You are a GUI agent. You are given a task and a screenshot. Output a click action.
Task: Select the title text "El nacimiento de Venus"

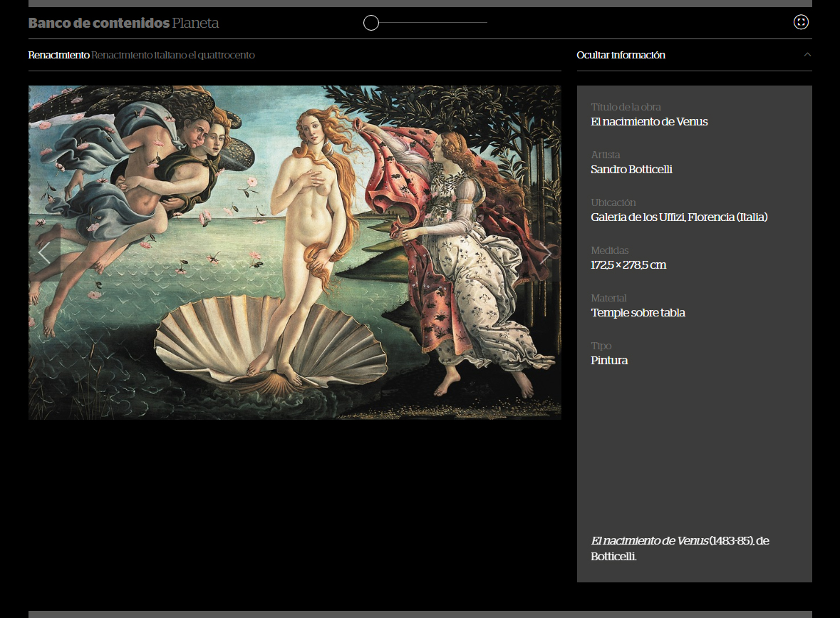point(649,122)
